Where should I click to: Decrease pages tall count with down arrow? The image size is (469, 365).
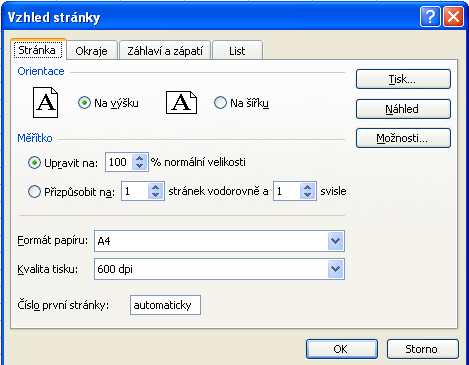click(308, 195)
